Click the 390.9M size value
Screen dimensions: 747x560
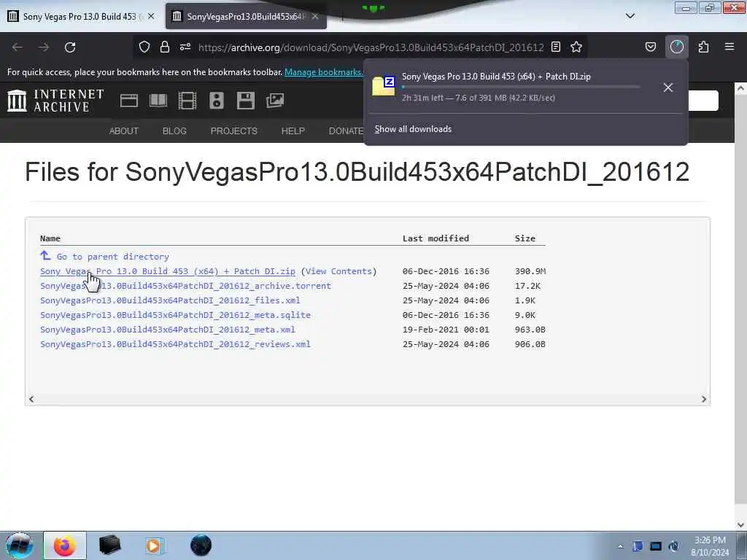(530, 271)
